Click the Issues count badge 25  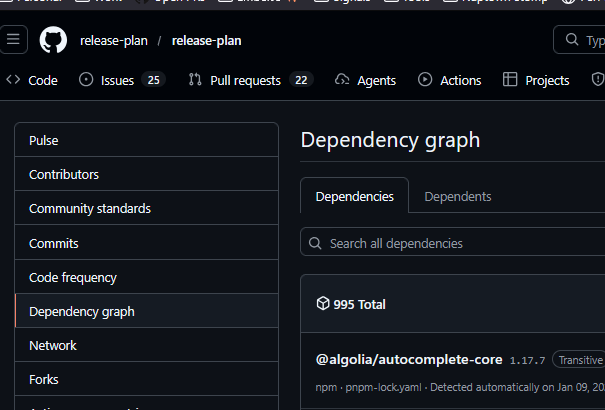[154, 80]
